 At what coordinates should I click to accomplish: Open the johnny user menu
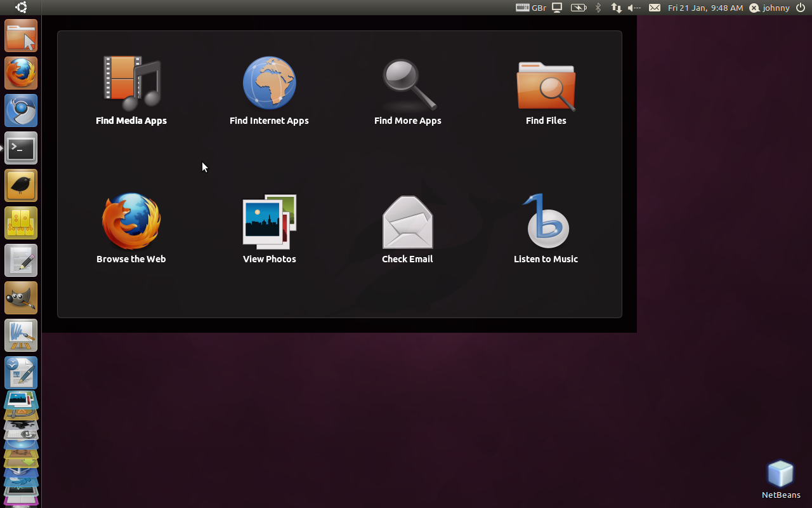(x=769, y=8)
